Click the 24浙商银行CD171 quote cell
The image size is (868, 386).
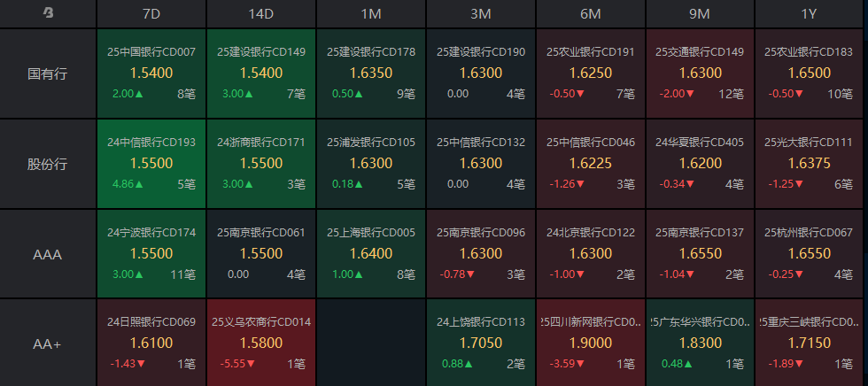point(260,164)
